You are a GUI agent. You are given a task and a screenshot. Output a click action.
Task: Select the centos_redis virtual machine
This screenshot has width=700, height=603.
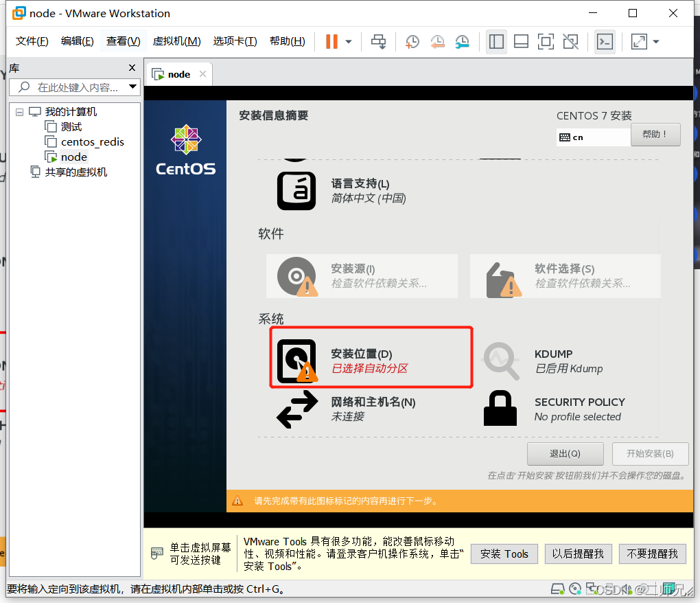pyautogui.click(x=91, y=141)
